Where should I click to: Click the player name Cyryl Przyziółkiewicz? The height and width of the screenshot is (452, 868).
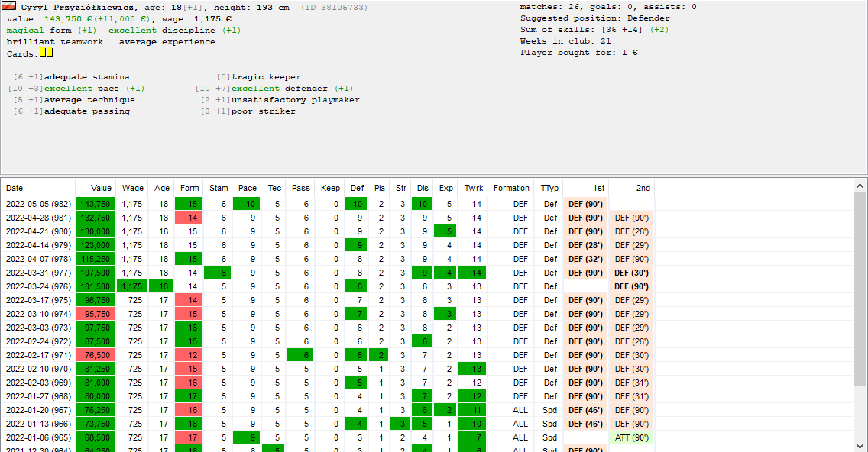(79, 7)
